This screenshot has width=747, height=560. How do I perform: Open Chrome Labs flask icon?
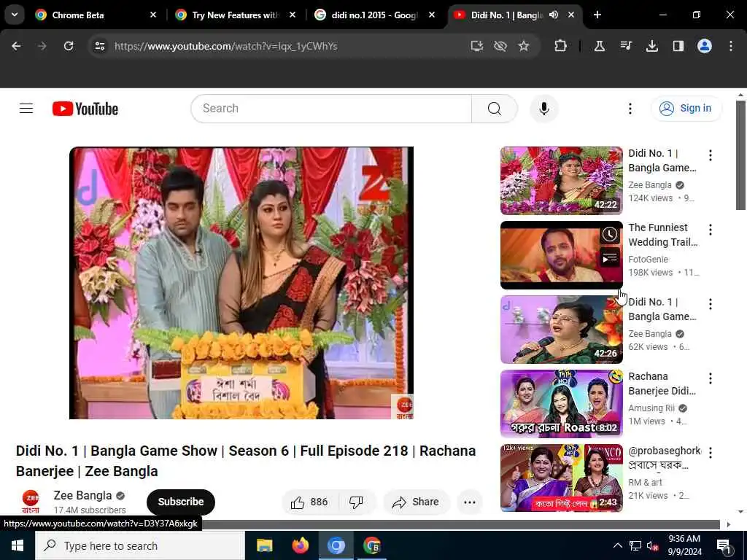(x=600, y=46)
